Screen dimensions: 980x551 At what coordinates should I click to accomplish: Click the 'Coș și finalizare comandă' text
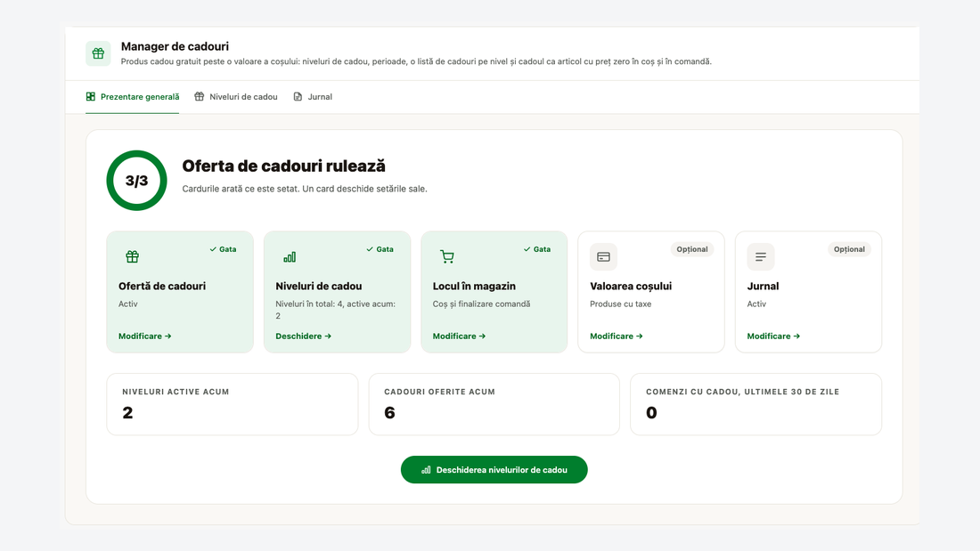(x=481, y=304)
